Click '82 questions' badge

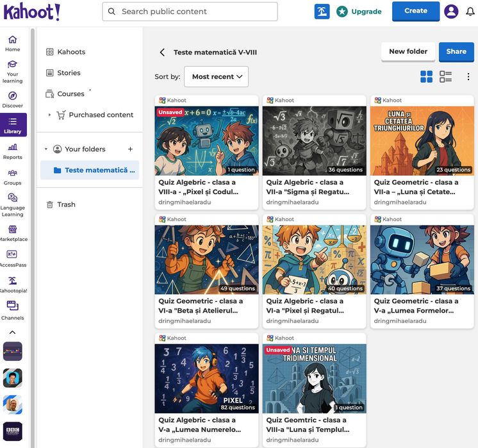(238, 408)
